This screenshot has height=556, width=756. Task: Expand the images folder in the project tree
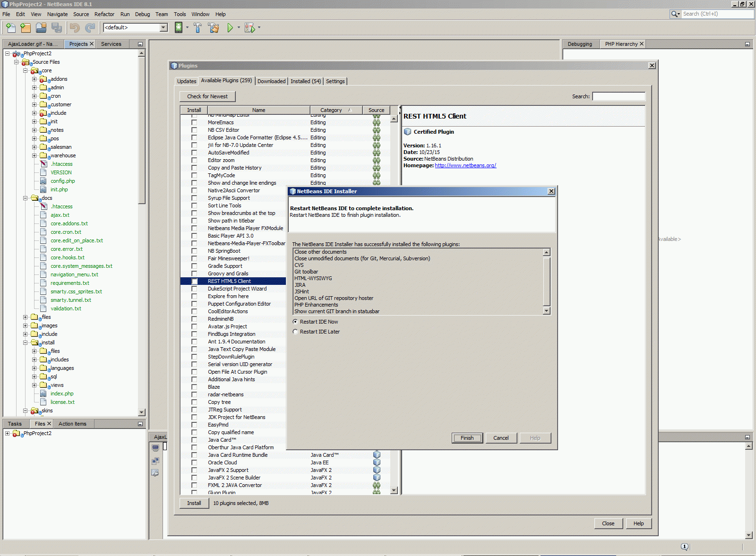[25, 326]
